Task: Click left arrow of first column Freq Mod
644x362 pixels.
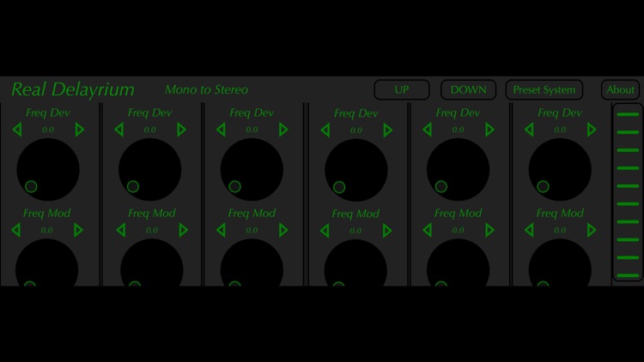Action: pyautogui.click(x=15, y=230)
